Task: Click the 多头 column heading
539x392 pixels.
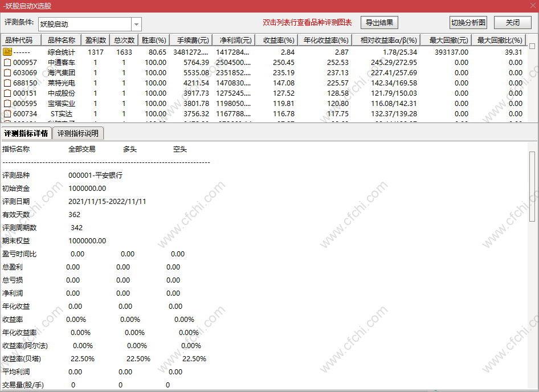Action: pyautogui.click(x=130, y=149)
